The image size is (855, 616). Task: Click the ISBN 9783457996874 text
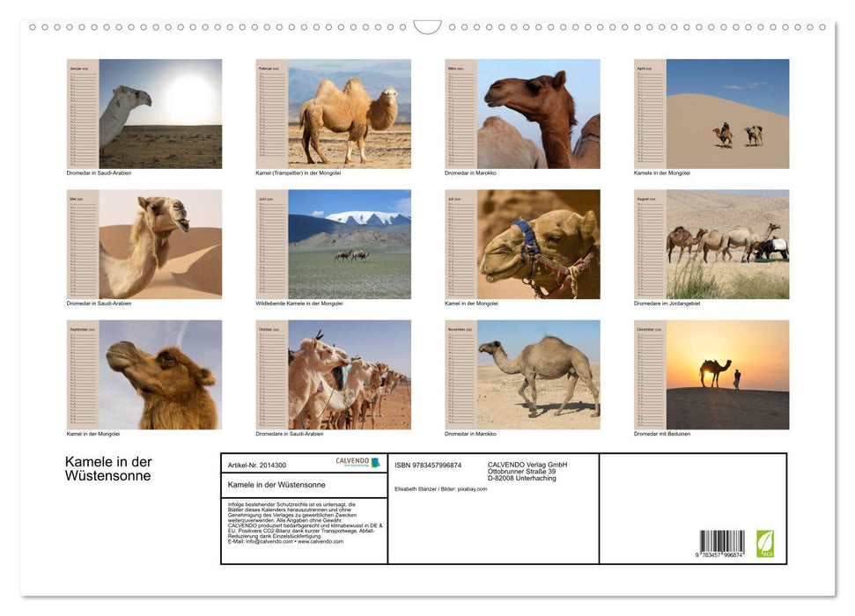[428, 465]
